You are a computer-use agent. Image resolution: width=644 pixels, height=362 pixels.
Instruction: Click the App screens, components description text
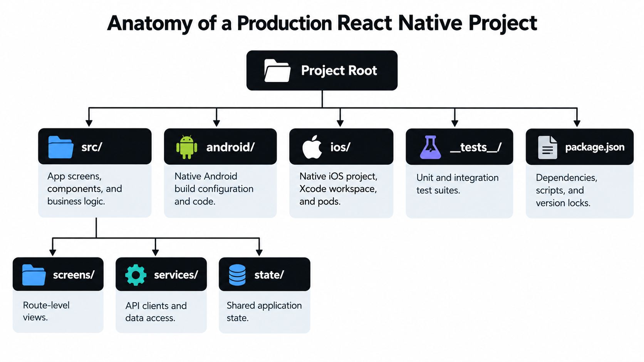[85, 189]
